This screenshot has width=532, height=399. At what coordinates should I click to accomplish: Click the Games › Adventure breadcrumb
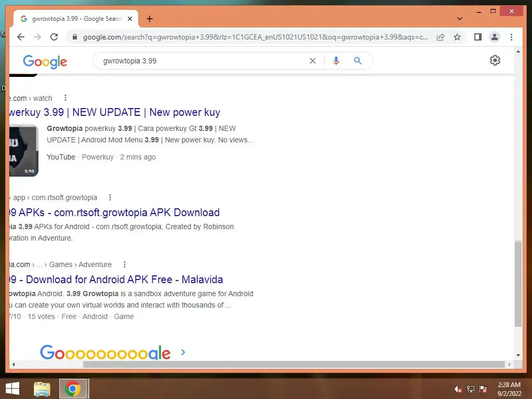coord(81,264)
